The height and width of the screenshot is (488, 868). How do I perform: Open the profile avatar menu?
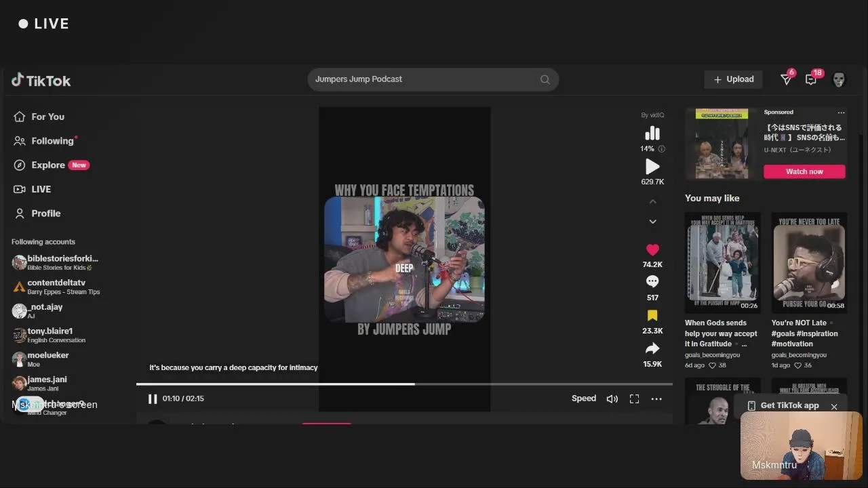(839, 79)
